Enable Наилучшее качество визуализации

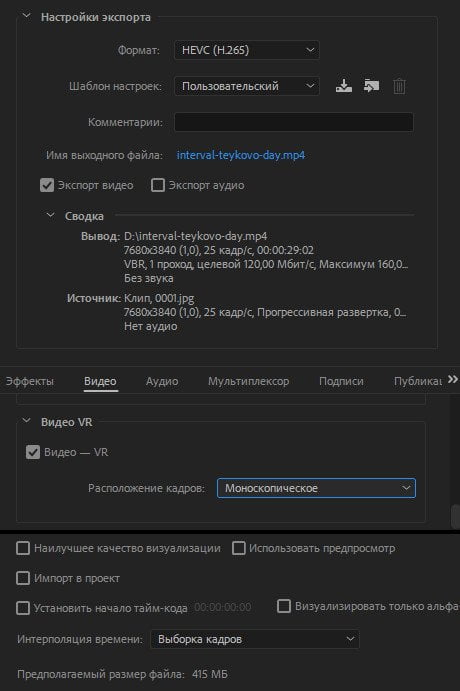(x=23, y=548)
